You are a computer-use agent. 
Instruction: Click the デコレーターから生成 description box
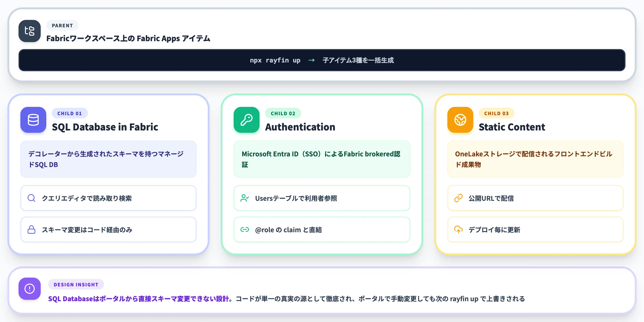click(108, 159)
